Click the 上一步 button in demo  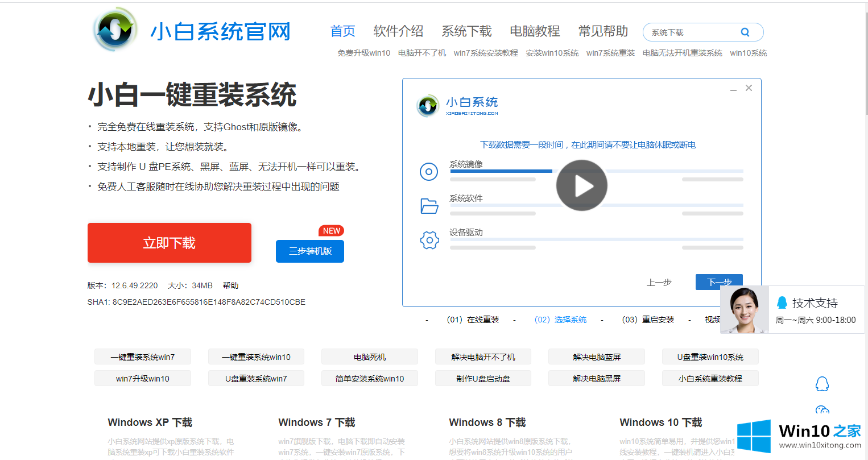coord(659,282)
